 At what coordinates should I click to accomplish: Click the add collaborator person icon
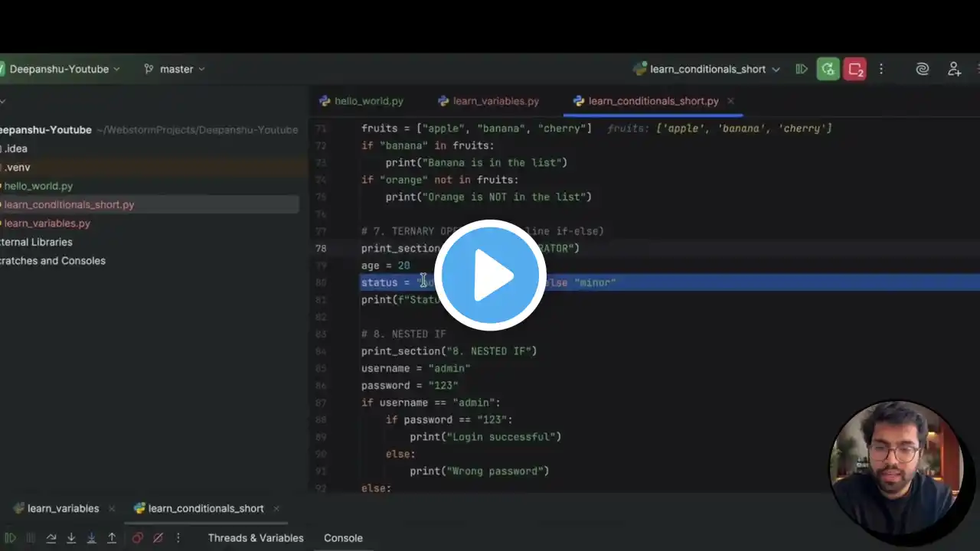954,69
